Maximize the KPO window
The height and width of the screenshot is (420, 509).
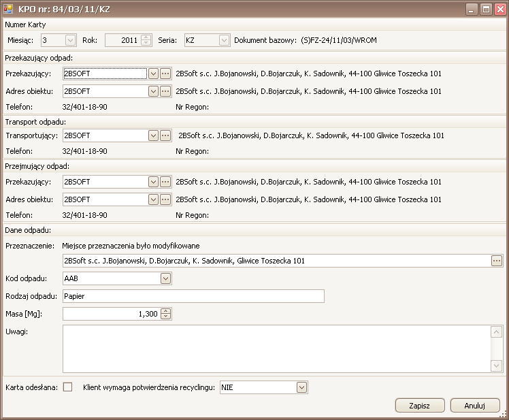tap(486, 9)
